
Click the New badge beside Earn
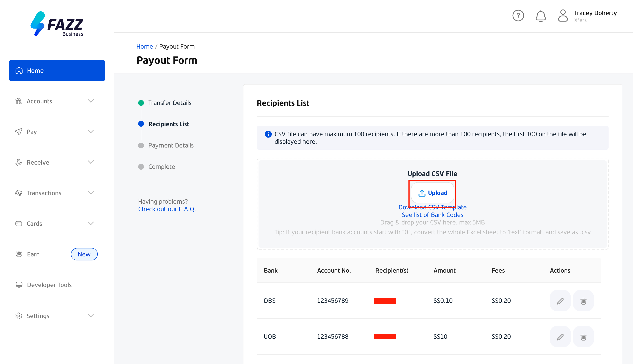point(84,254)
